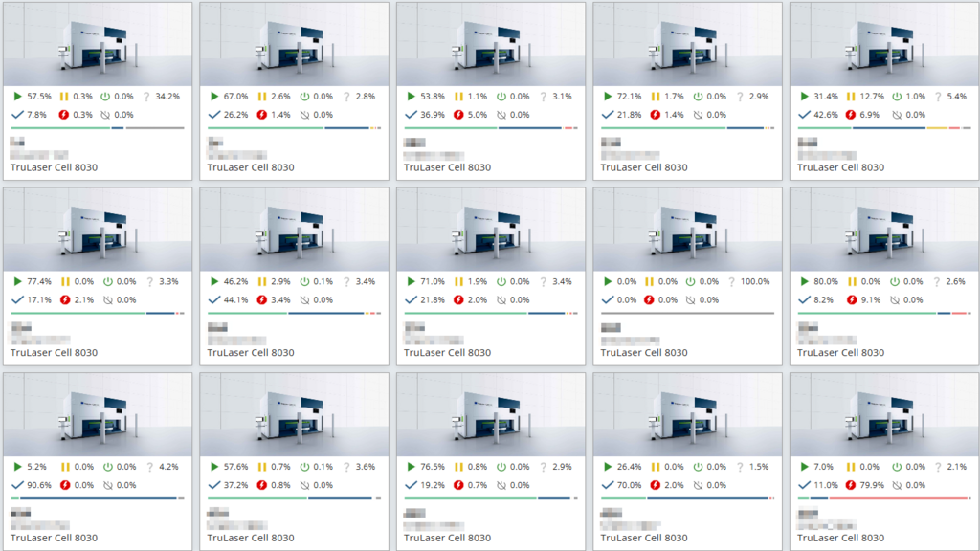
Task: Open TruLaser Cell 8030 label of 57.6% card
Action: point(251,538)
